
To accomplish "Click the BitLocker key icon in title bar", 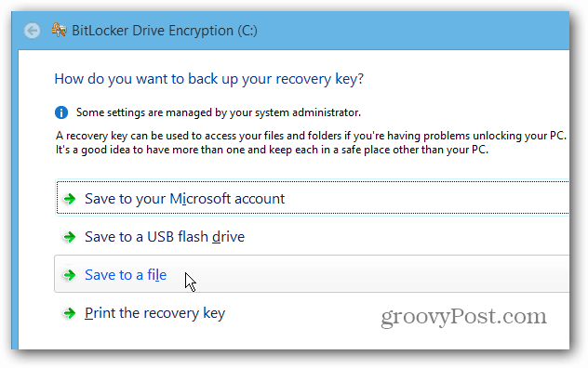I will (60, 30).
